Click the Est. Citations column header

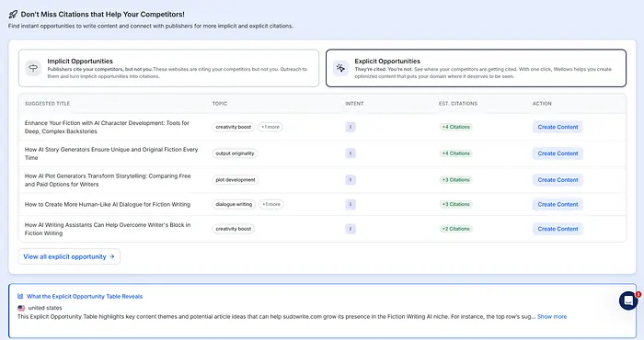[458, 104]
